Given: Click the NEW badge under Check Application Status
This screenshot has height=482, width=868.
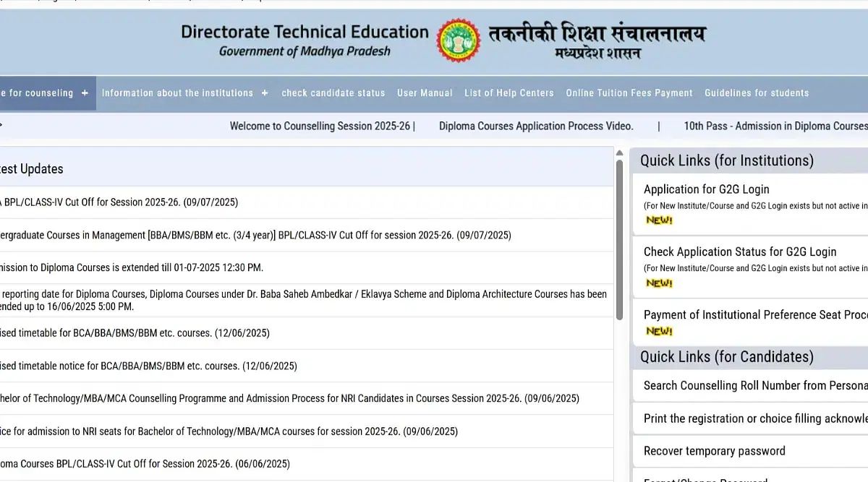Looking at the screenshot, I should point(659,283).
